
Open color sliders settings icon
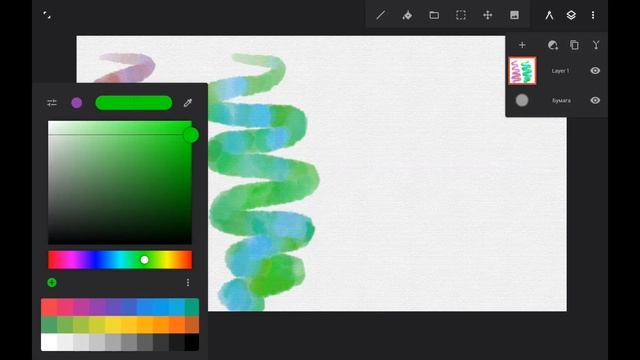tap(51, 103)
